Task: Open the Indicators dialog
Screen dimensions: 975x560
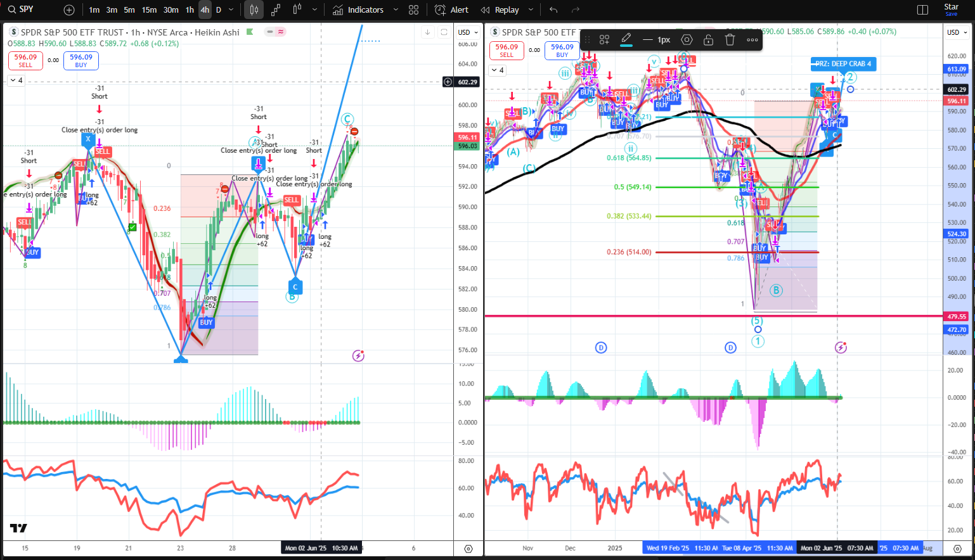Action: 358,10
